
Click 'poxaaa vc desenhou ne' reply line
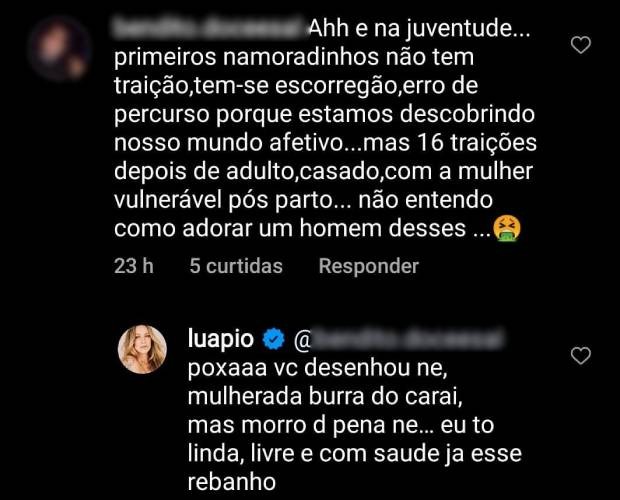(318, 368)
